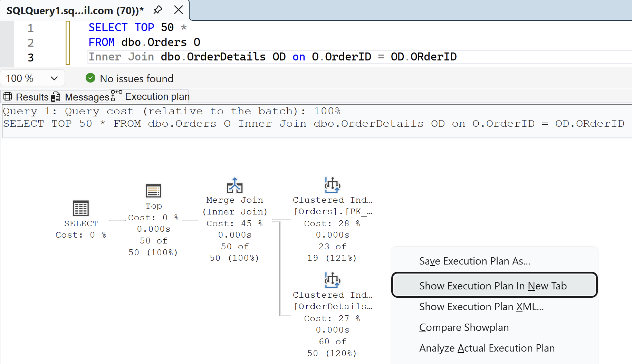Select 'Show Execution Plan In New Tab'
Image resolution: width=632 pixels, height=364 pixels.
(x=493, y=285)
